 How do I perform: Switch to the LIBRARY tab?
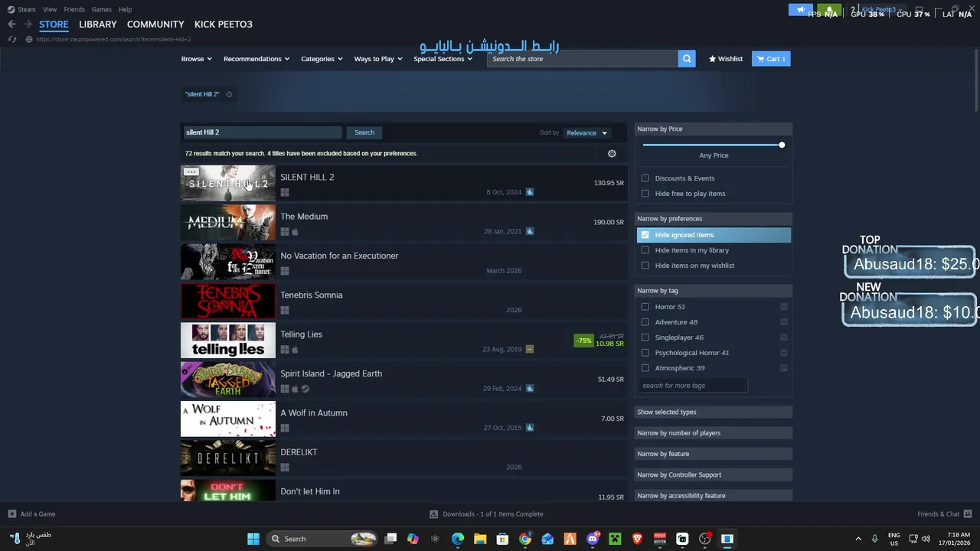tap(98, 24)
